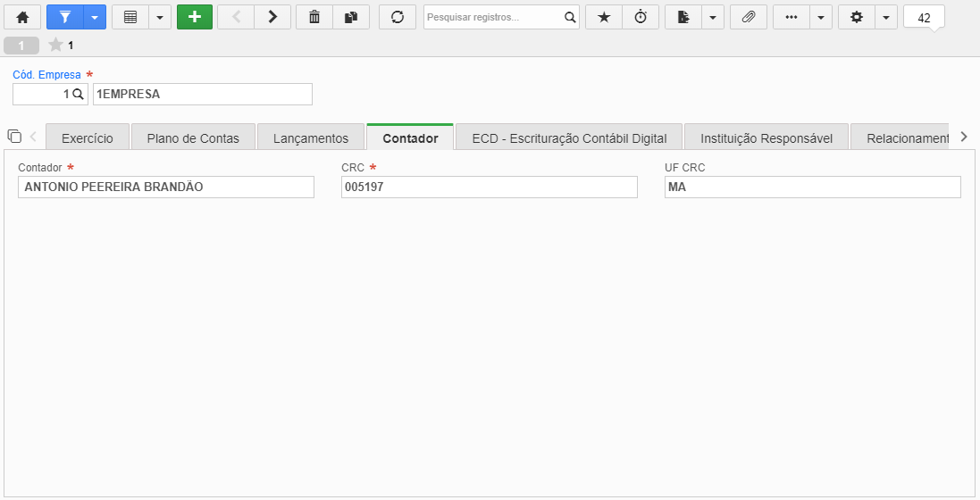Switch to the Plano de Contas tab
The width and height of the screenshot is (980, 500).
coord(193,138)
